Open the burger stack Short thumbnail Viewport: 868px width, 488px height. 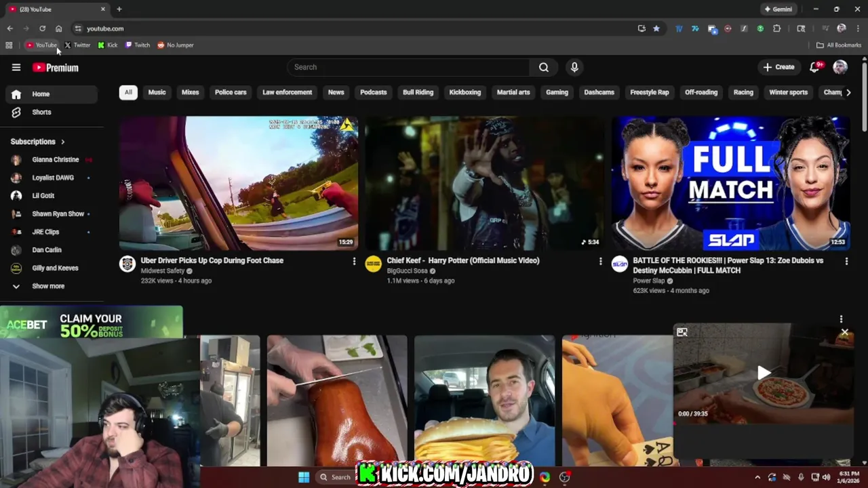pyautogui.click(x=485, y=401)
